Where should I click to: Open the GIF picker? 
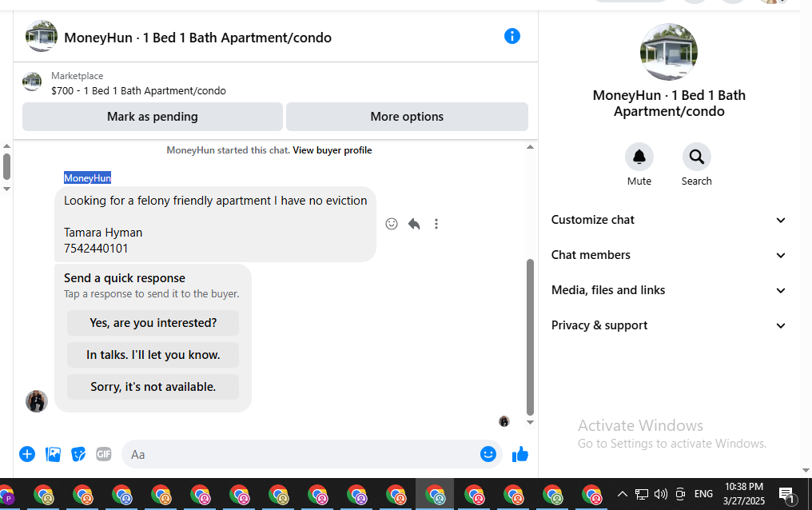[104, 454]
